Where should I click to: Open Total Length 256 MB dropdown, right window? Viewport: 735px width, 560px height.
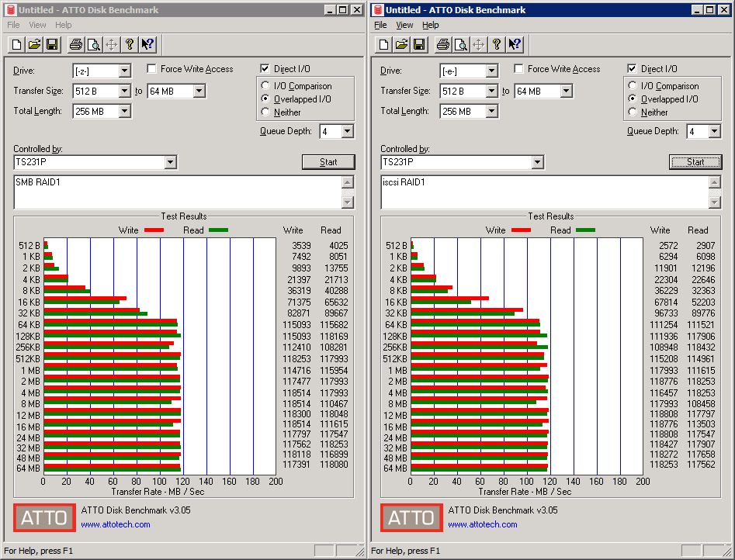tap(491, 111)
